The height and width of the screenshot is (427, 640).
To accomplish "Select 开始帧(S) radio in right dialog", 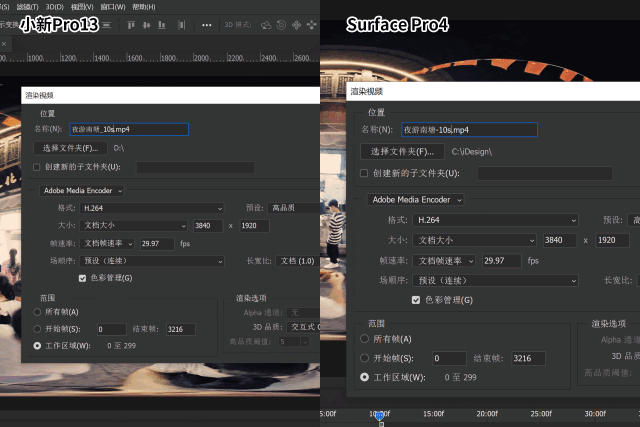I will 365,358.
